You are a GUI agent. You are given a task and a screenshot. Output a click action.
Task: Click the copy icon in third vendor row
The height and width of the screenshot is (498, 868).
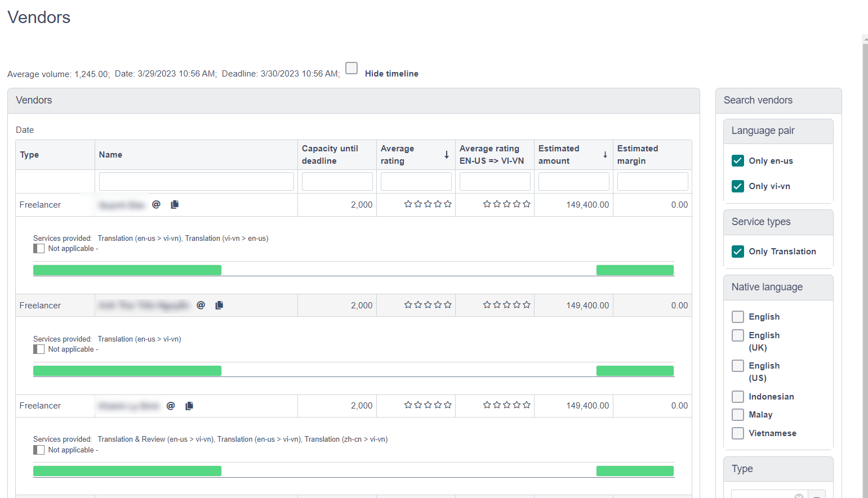pos(189,406)
